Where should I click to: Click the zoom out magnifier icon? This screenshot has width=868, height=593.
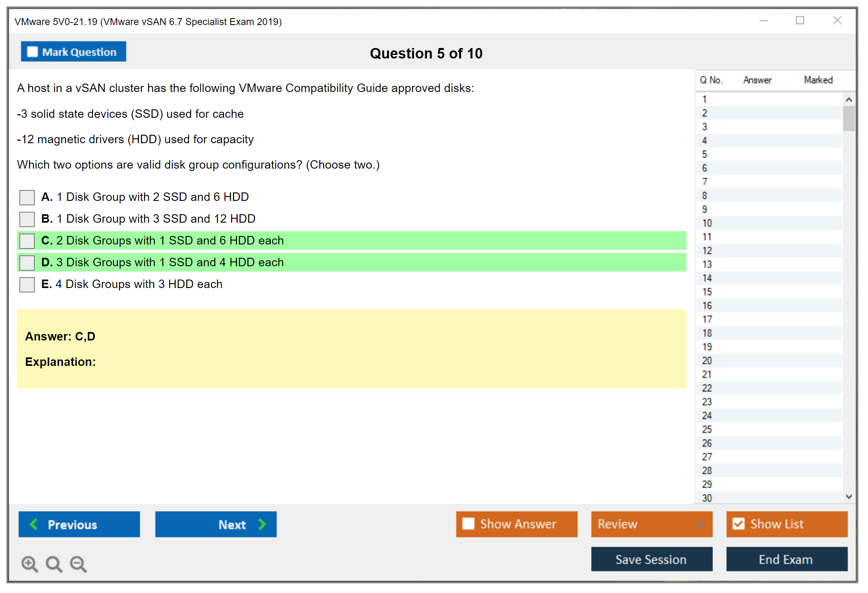pos(78,564)
